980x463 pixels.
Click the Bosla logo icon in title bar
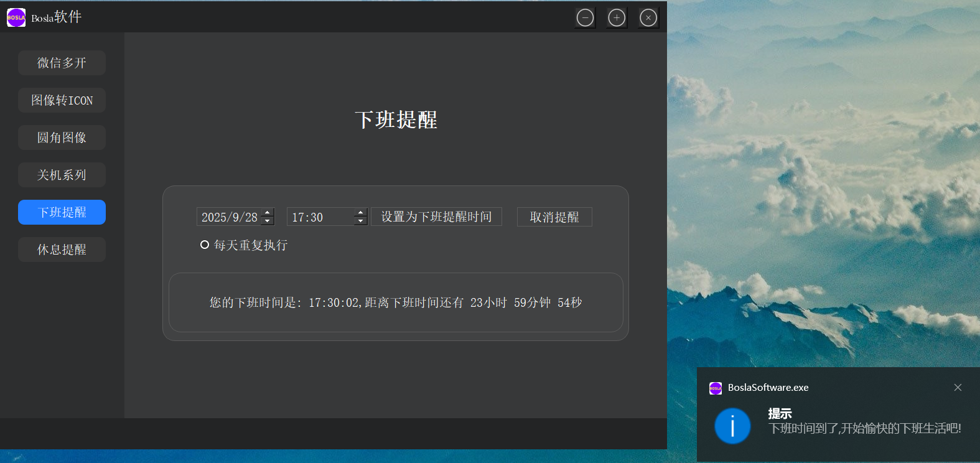[x=16, y=17]
